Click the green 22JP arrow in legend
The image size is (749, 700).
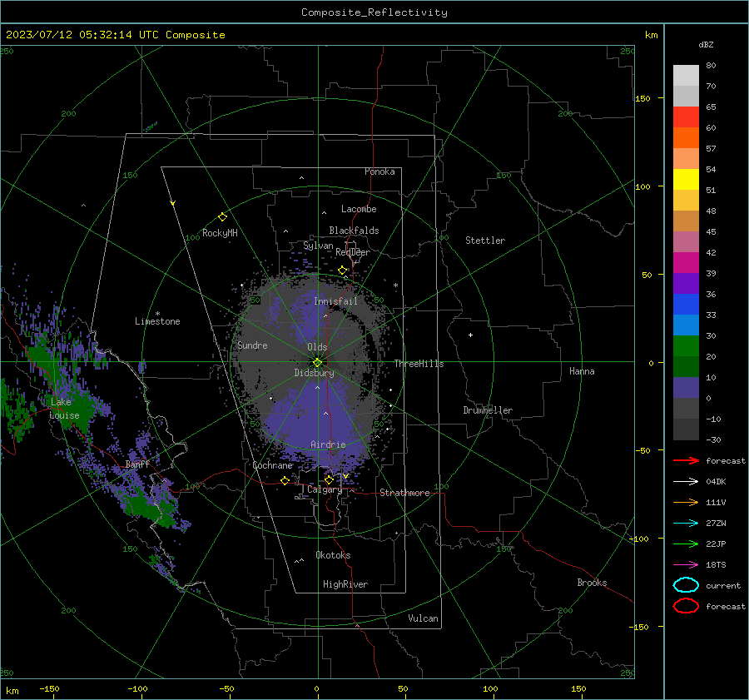pos(686,544)
